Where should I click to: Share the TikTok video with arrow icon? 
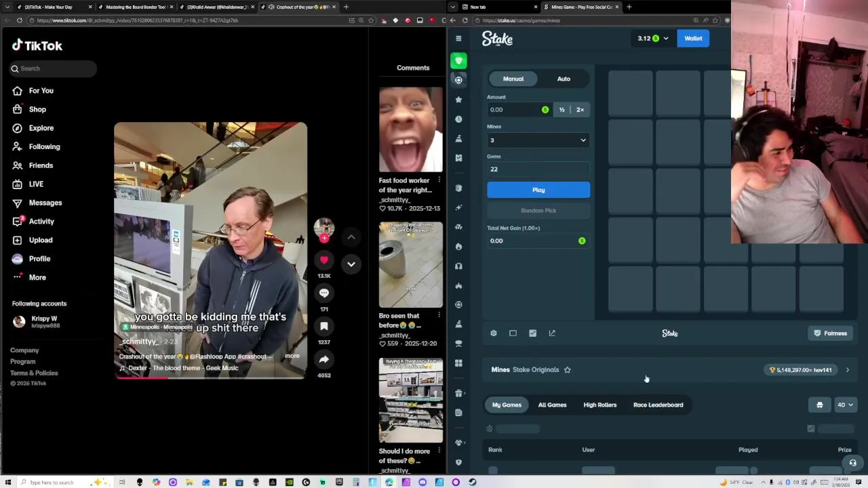pos(324,360)
